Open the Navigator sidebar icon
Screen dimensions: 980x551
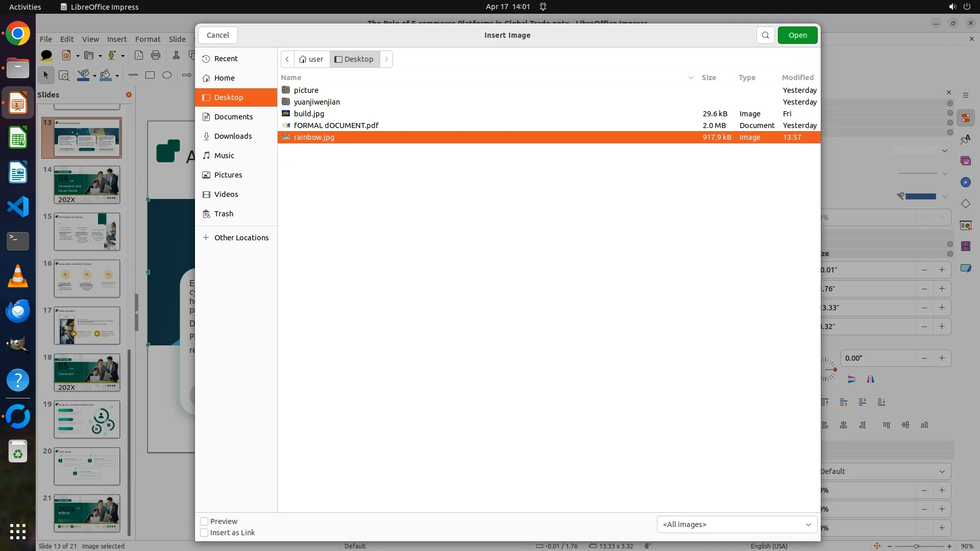(x=965, y=182)
